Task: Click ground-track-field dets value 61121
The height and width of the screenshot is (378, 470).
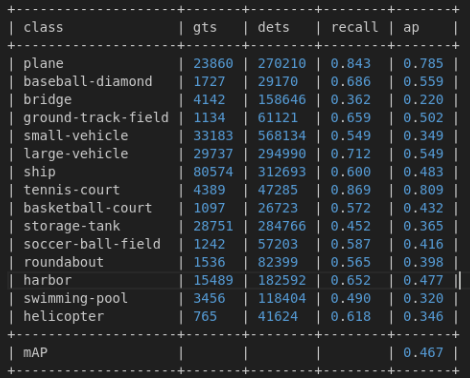Action: click(x=278, y=118)
